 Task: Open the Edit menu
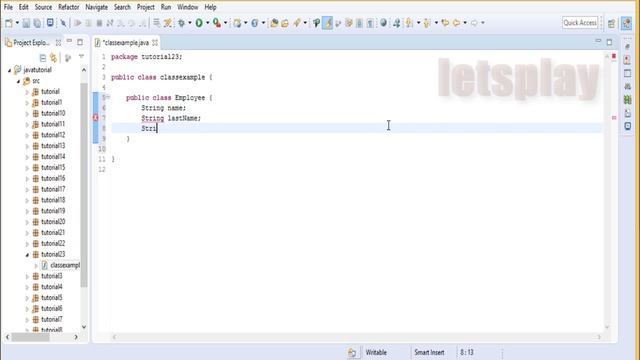24,7
